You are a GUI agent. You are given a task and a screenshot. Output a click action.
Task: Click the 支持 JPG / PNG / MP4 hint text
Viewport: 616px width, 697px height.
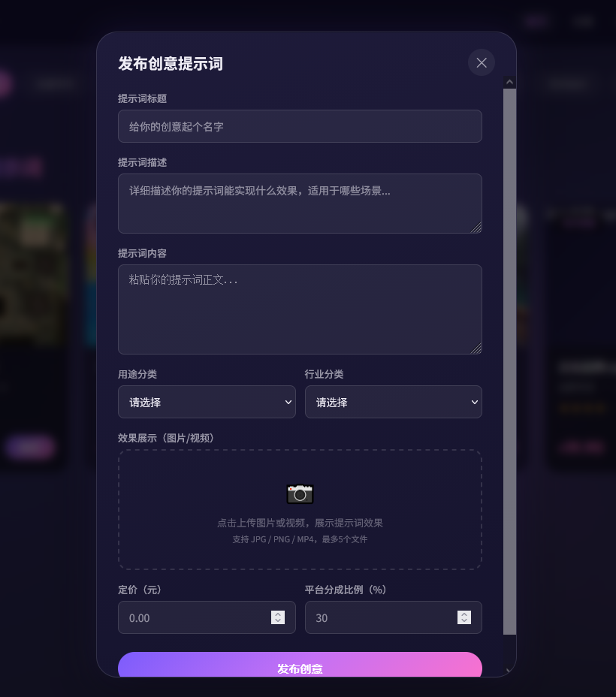(300, 539)
